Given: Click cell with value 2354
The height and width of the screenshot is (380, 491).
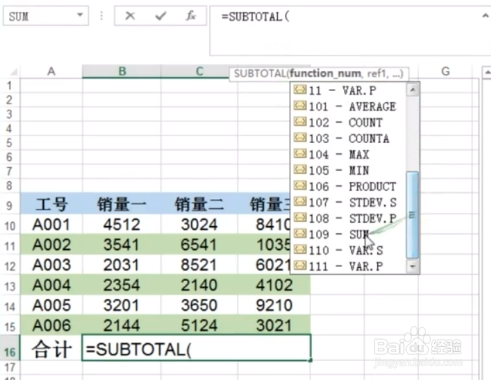Looking at the screenshot, I should [122, 285].
